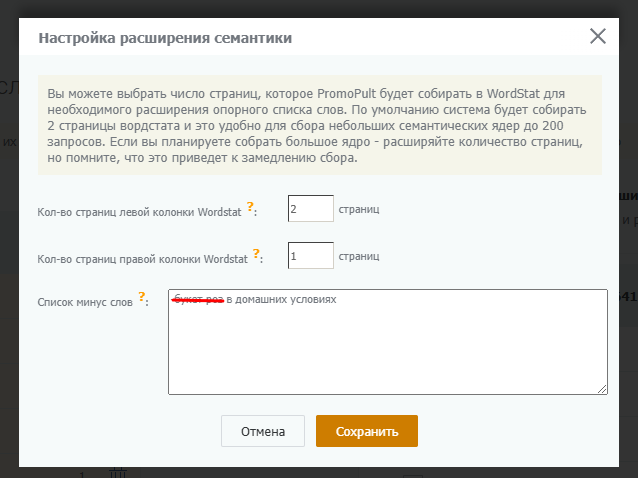The width and height of the screenshot is (638, 478).
Task: Focus the left column pages input field
Action: pyautogui.click(x=310, y=209)
